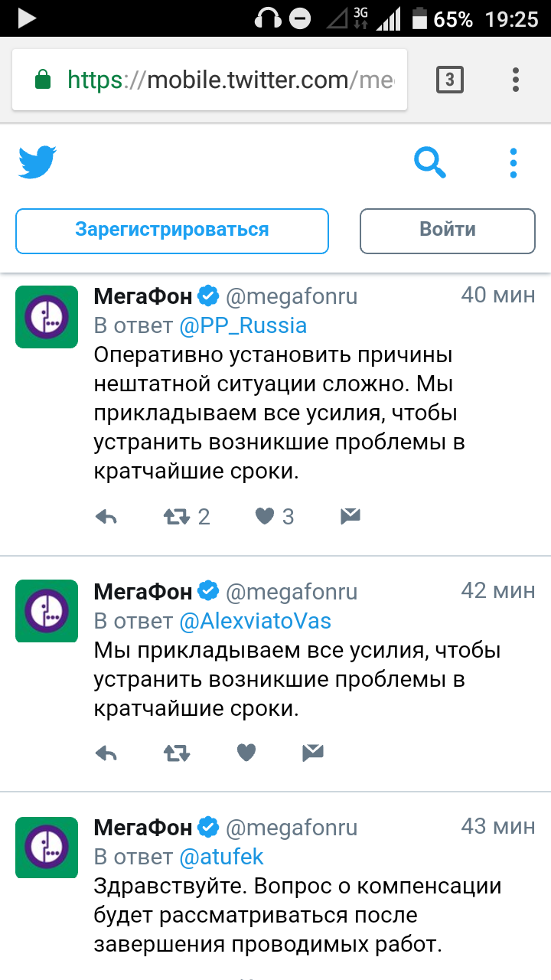Click the Twitter bird logo
Viewport: 551px width, 980px height.
37,162
